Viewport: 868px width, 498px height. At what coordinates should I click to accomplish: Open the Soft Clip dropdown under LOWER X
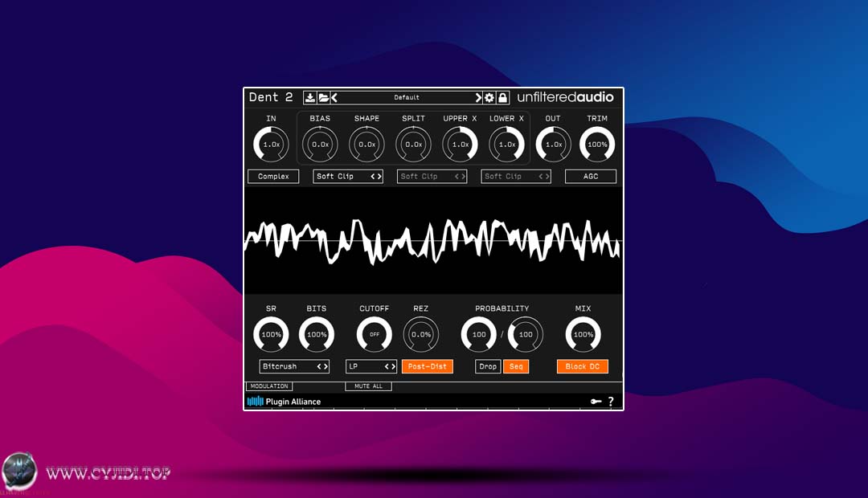click(x=516, y=177)
